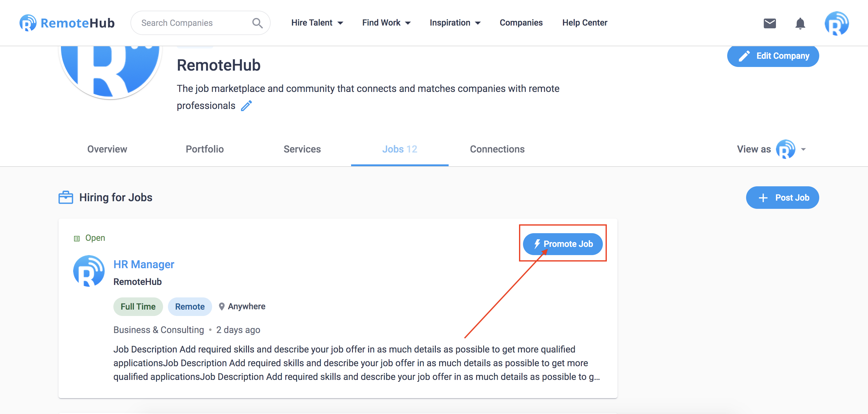Click the search magnifier icon
Image resolution: width=868 pixels, height=414 pixels.
pos(258,23)
